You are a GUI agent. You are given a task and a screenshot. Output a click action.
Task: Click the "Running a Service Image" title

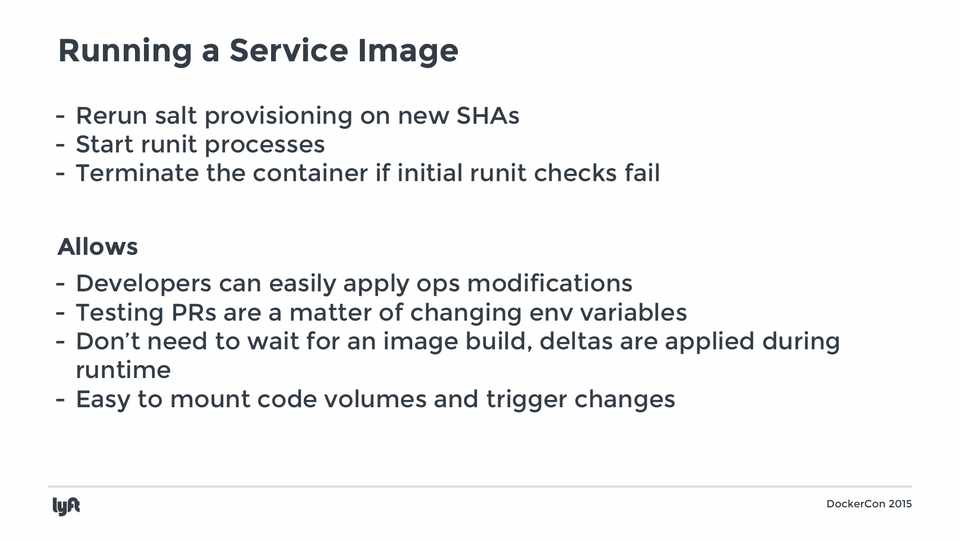click(258, 50)
